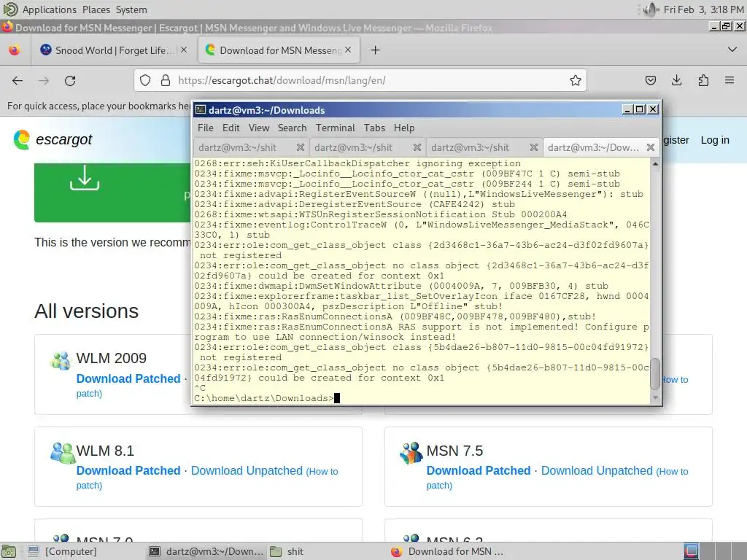This screenshot has height=560, width=747.
Task: View site security padlock info
Action: pyautogui.click(x=166, y=80)
